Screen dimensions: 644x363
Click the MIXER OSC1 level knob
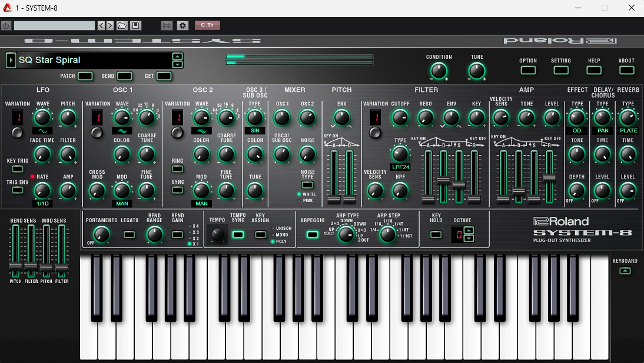282,118
